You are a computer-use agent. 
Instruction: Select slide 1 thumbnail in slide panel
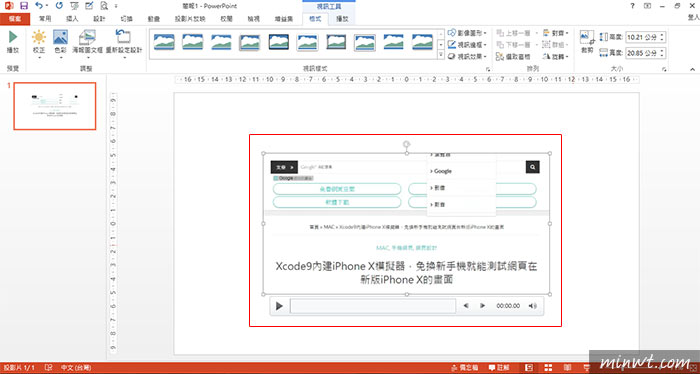pos(55,106)
